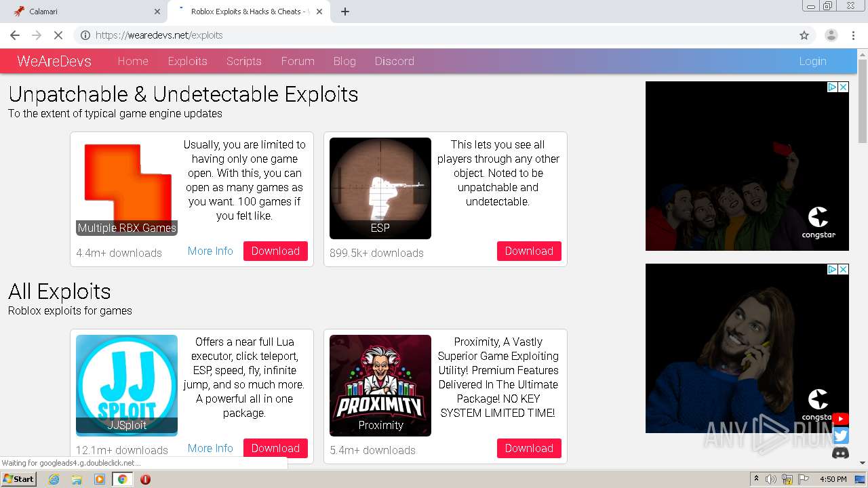Open AdChoices info on top ad
868x488 pixels.
[x=833, y=87]
